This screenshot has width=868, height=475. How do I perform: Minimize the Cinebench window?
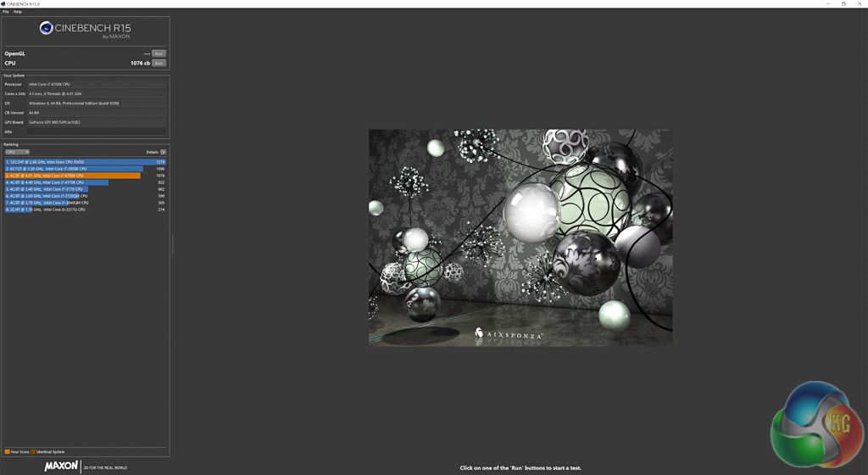(828, 4)
